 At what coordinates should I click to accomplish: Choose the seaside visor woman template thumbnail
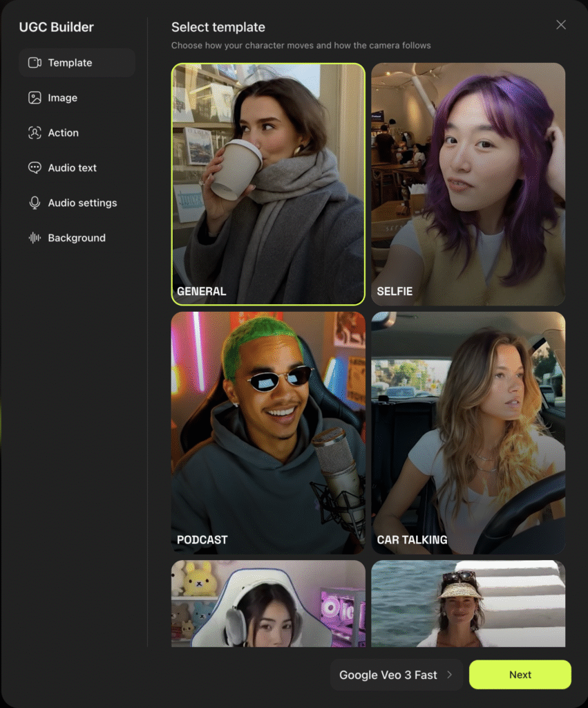click(x=468, y=604)
